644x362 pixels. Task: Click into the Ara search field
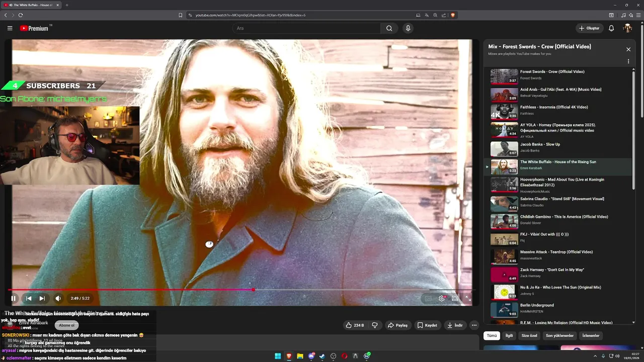[306, 28]
